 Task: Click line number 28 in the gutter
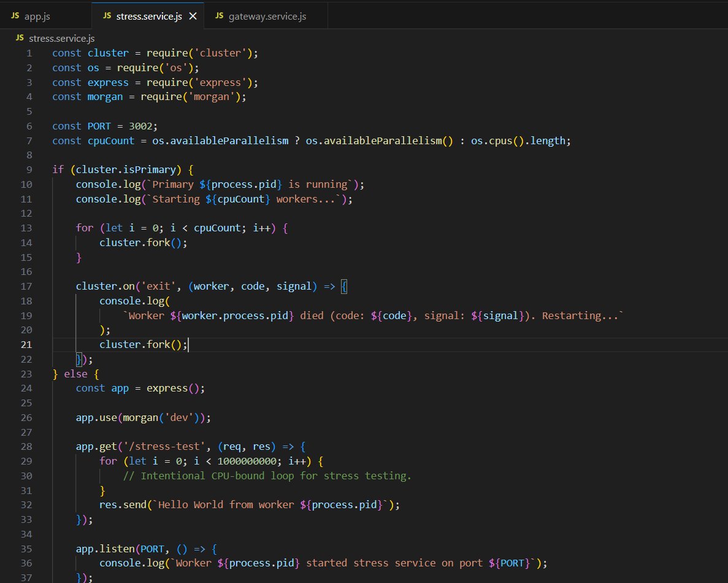(26, 447)
